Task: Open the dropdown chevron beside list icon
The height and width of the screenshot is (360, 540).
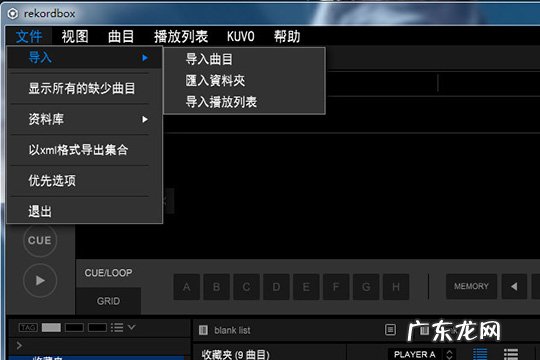Action: (132, 327)
